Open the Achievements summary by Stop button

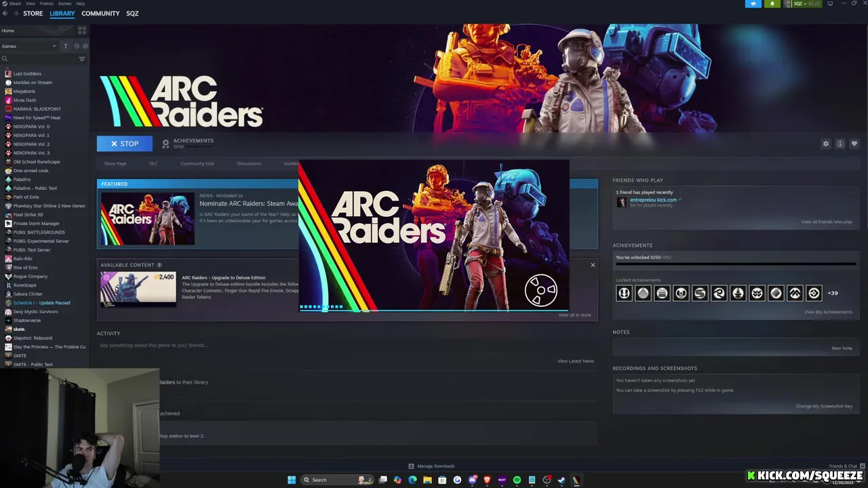pos(188,143)
